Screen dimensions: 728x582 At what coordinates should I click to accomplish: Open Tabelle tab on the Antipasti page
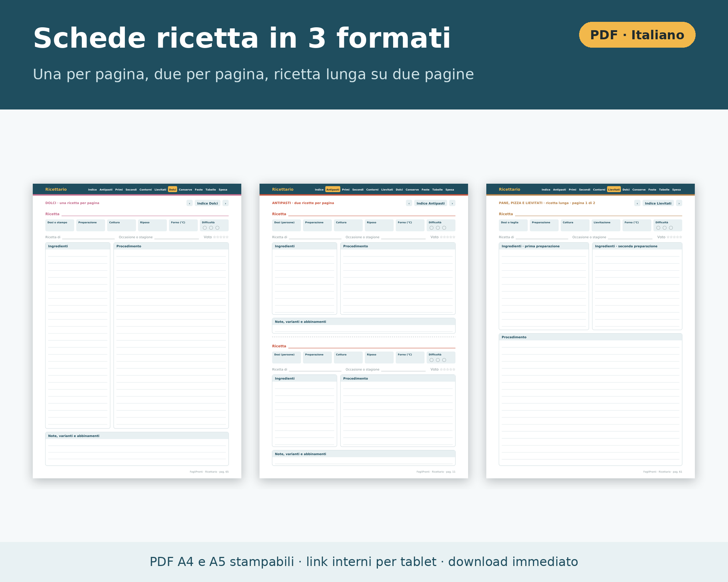[x=438, y=190]
